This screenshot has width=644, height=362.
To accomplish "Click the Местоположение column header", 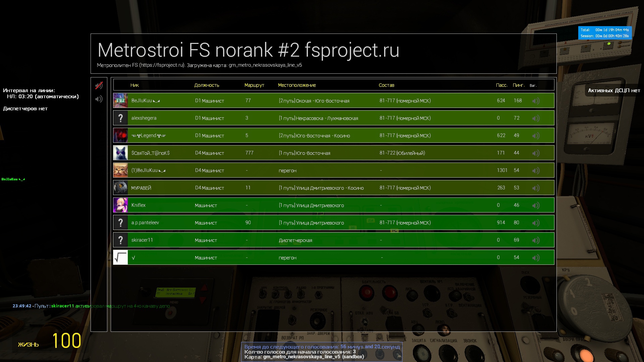I will [297, 85].
